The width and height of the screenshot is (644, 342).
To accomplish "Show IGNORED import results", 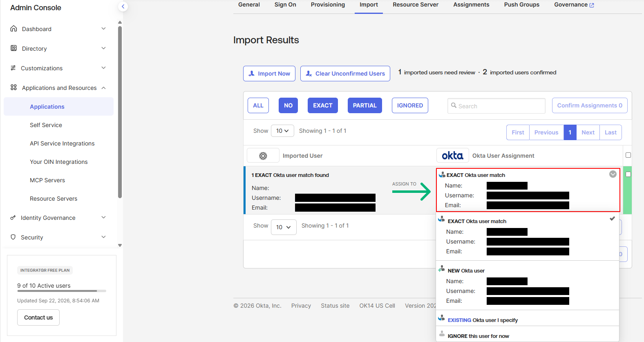I will 410,105.
